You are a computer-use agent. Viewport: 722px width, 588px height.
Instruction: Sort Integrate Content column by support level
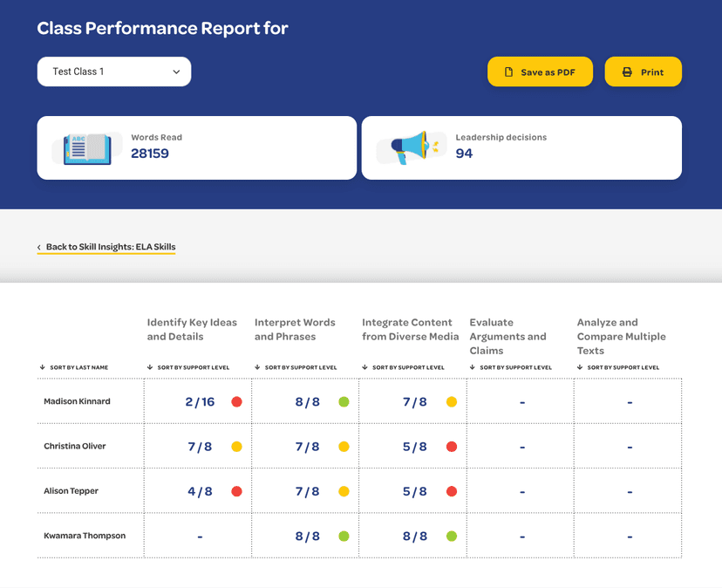(x=407, y=367)
